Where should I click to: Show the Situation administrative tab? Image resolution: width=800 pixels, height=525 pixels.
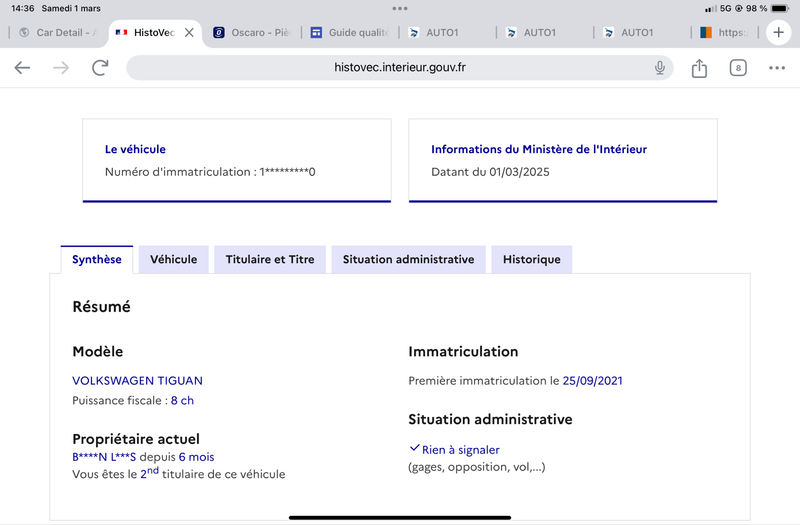(x=408, y=260)
